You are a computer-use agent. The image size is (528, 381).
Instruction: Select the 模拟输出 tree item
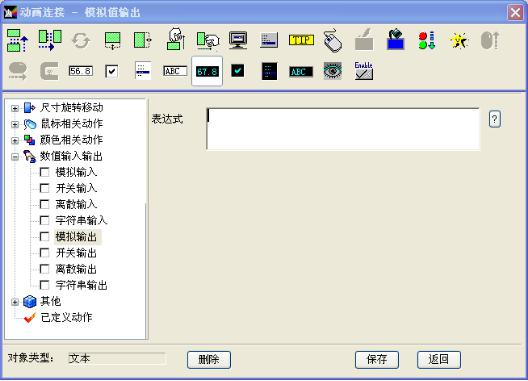(76, 237)
